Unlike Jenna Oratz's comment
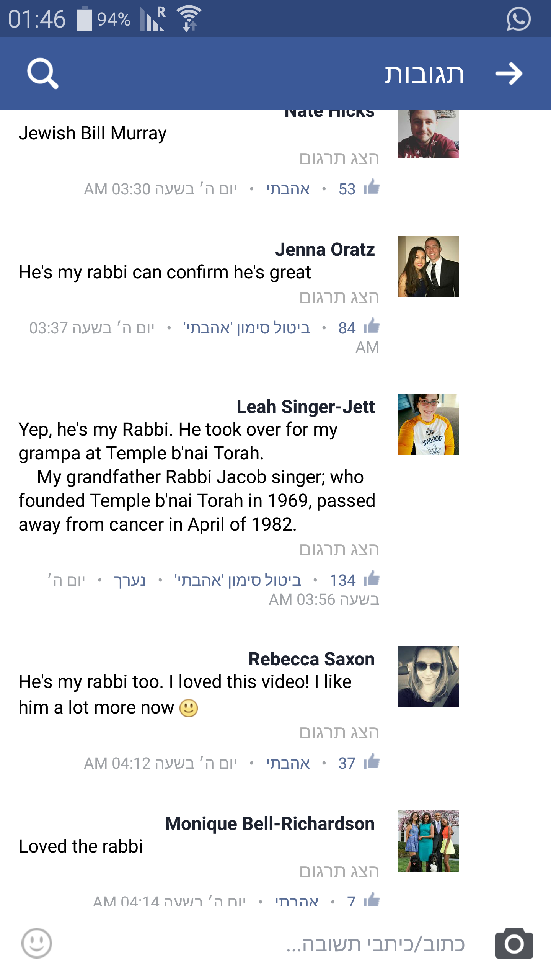The width and height of the screenshot is (551, 980). [x=247, y=328]
